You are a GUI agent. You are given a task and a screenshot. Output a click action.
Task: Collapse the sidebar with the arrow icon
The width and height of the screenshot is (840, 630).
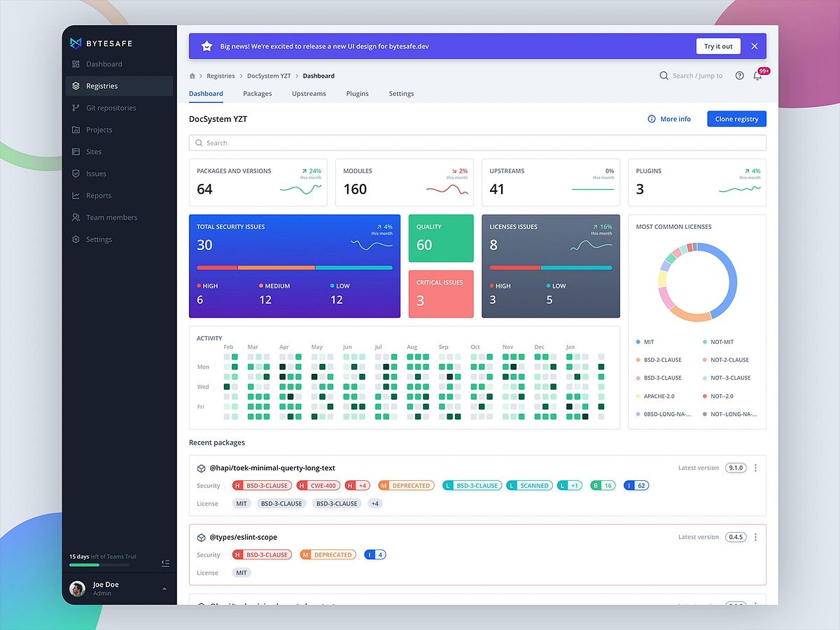tap(165, 563)
